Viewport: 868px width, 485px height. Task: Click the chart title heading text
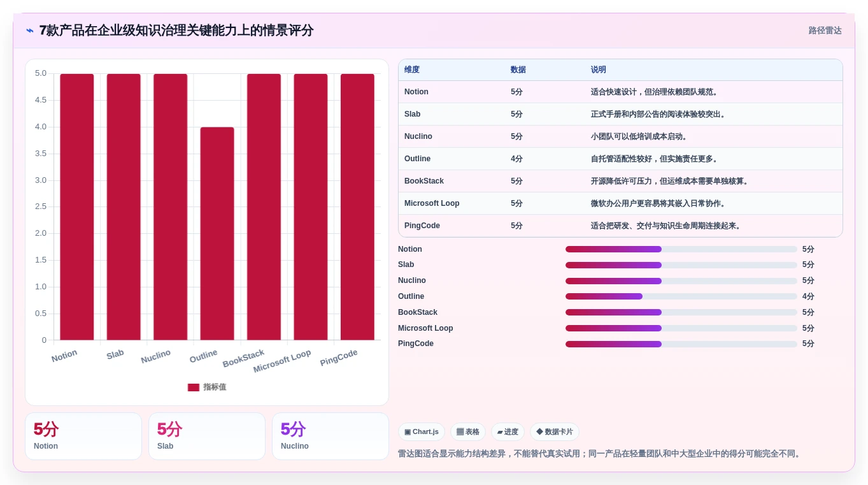tap(176, 31)
